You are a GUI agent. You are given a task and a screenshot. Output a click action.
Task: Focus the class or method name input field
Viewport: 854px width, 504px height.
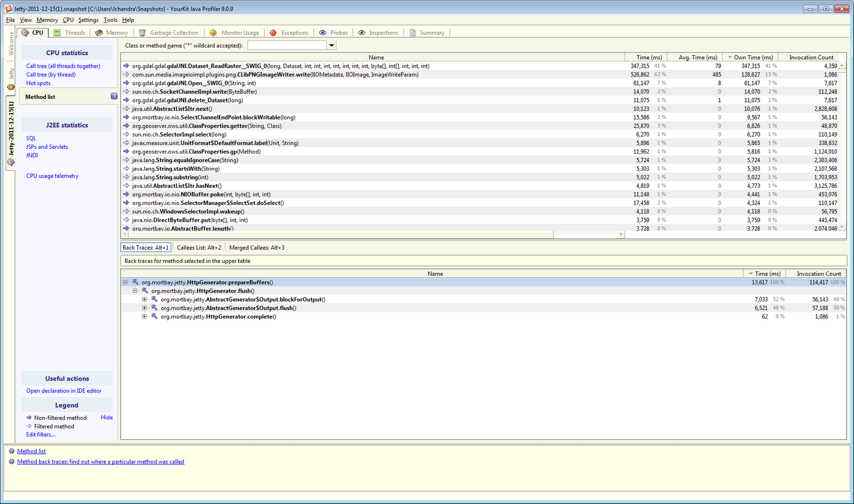point(287,45)
